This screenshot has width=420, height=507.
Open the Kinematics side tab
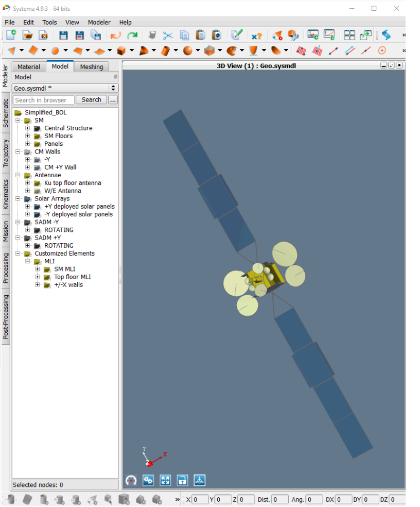(x=6, y=195)
